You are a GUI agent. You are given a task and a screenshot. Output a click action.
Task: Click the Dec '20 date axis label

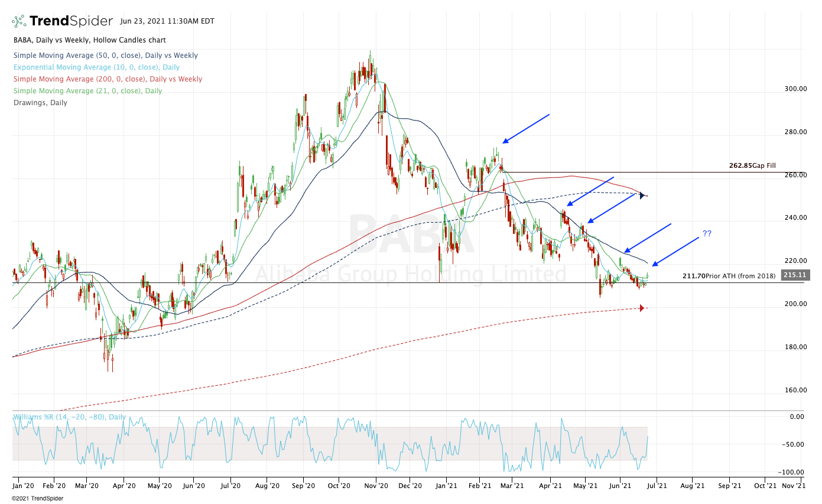[411, 486]
